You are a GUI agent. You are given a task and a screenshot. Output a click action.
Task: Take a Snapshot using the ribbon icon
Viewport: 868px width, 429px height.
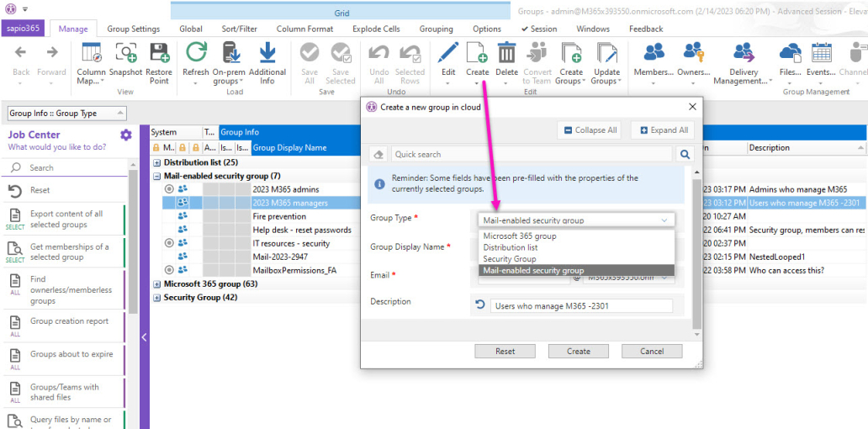pos(125,54)
